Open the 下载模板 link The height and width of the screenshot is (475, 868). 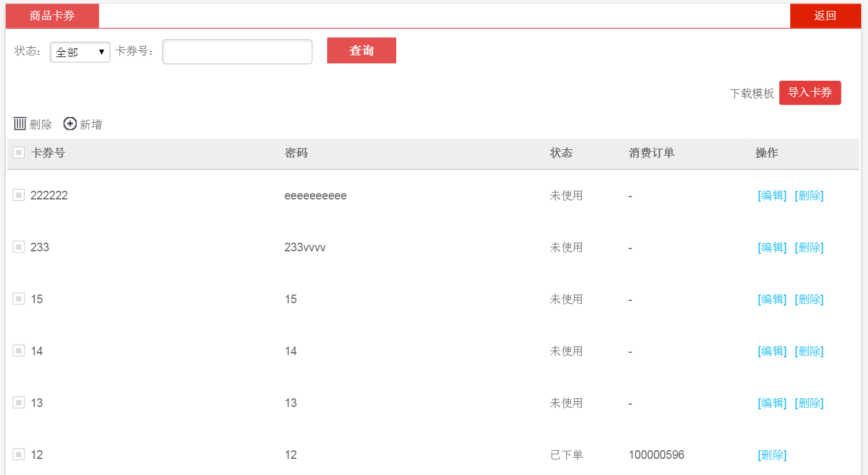(752, 93)
